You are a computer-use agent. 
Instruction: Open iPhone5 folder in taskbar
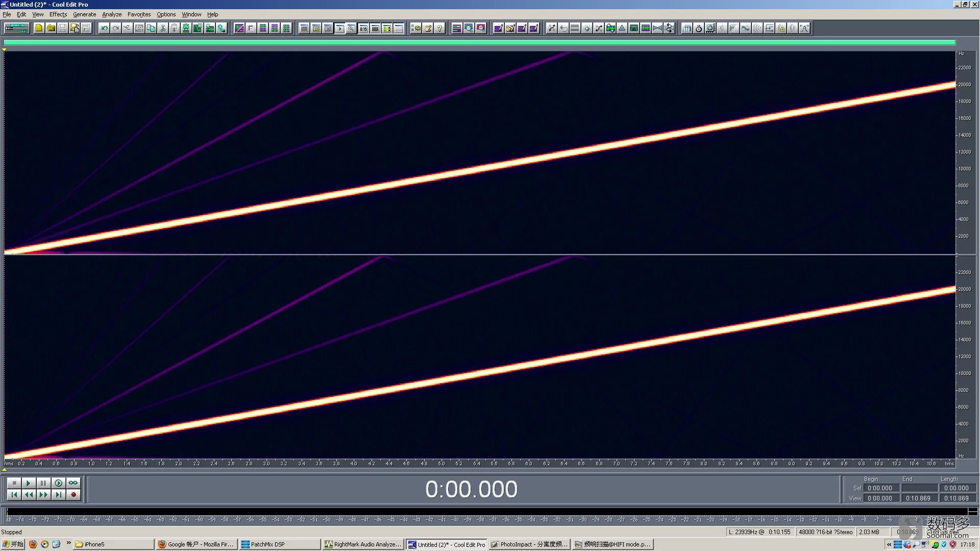(x=114, y=544)
